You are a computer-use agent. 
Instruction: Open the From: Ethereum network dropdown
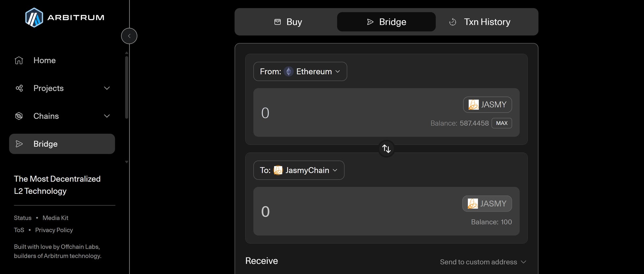pyautogui.click(x=300, y=72)
